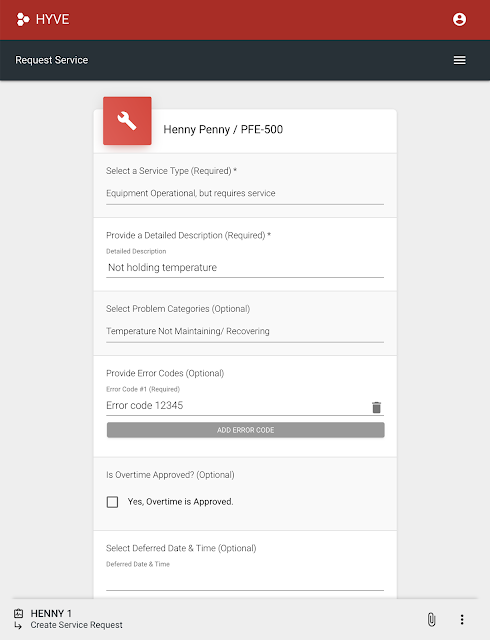Click the HYVE brand name text

click(x=52, y=19)
